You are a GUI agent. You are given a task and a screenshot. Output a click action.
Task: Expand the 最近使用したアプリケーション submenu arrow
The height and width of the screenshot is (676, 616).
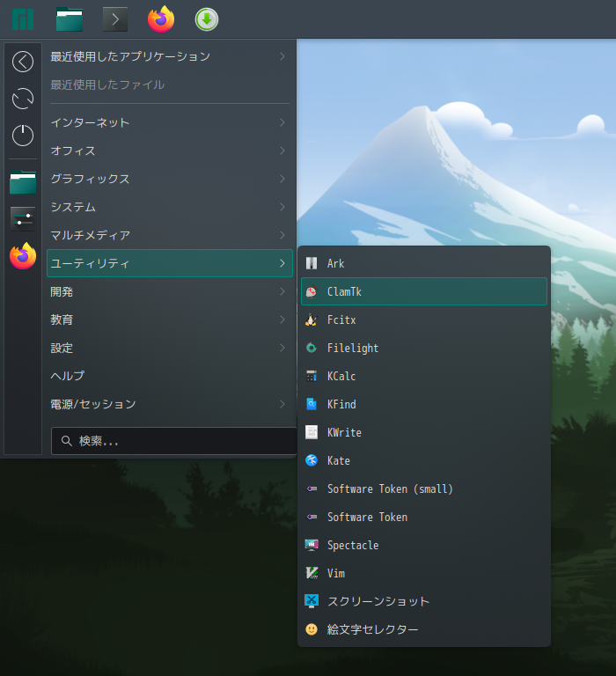tap(282, 56)
